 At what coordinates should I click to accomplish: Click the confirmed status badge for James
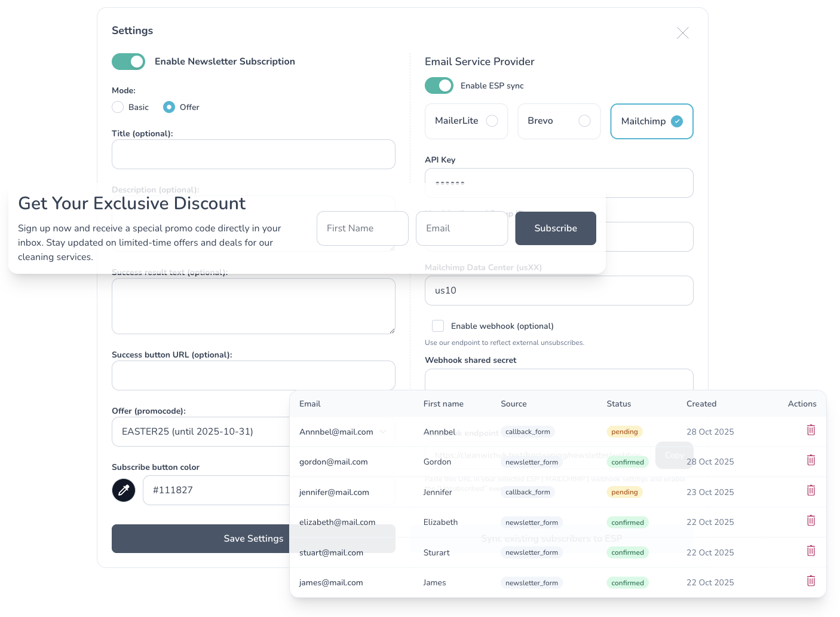[627, 583]
